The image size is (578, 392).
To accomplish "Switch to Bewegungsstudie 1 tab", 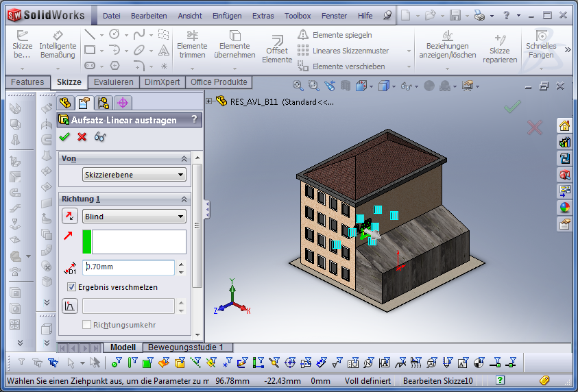I will click(x=186, y=347).
